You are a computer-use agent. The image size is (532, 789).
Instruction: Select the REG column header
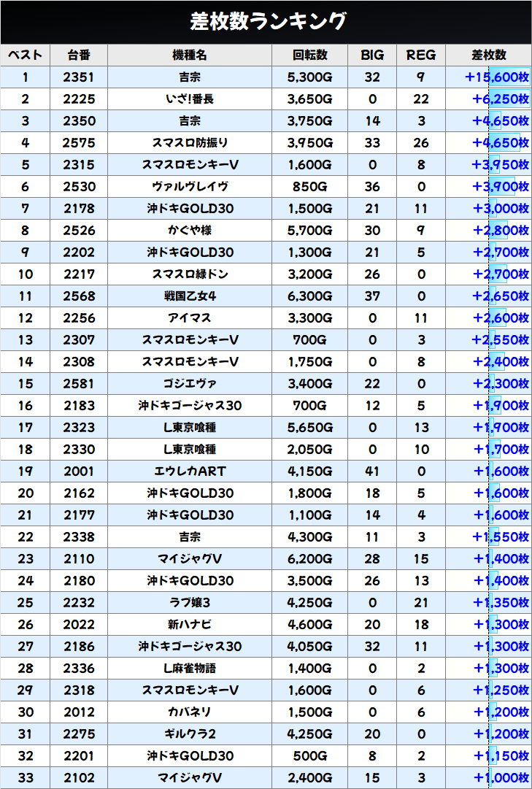(x=420, y=55)
